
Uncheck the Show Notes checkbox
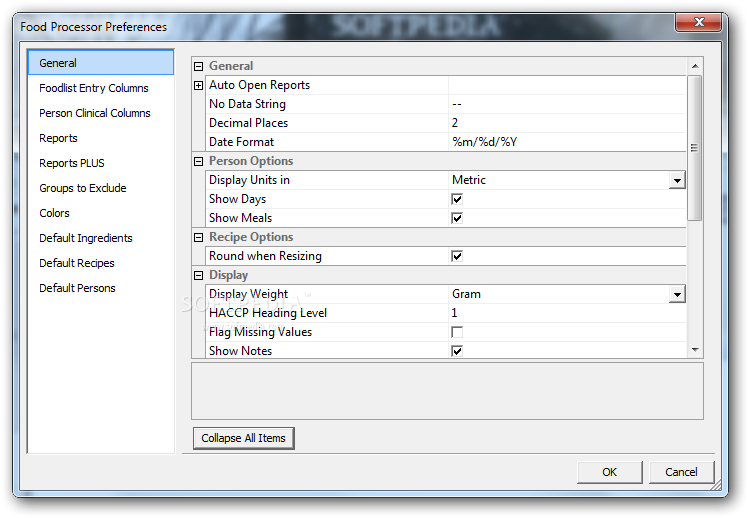(x=457, y=351)
